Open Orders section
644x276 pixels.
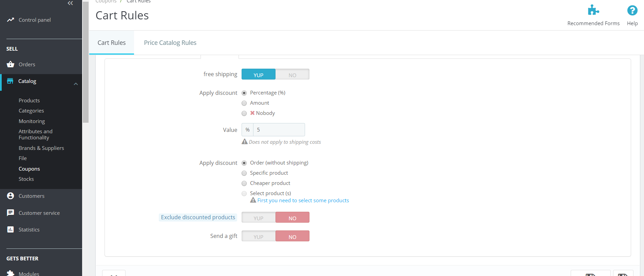point(27,64)
